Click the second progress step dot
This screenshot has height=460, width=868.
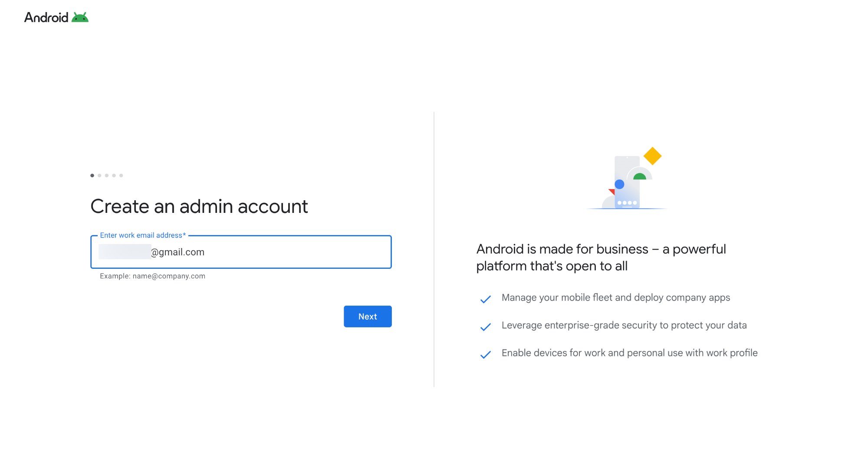tap(99, 176)
